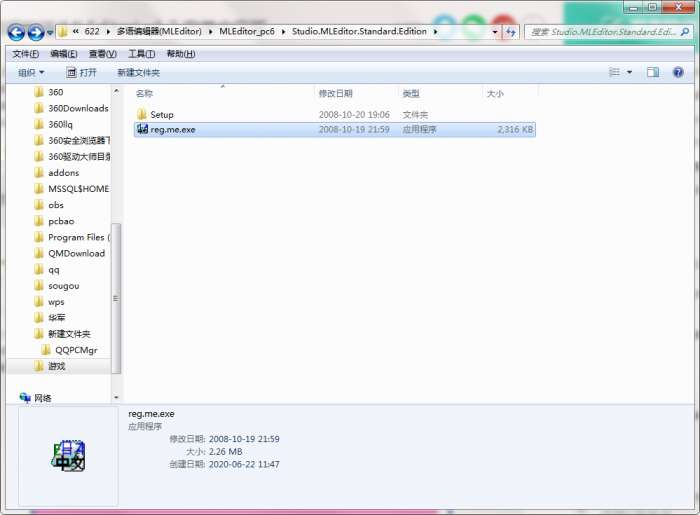Sort by 修改日期 column header
The image size is (700, 515).
point(335,93)
